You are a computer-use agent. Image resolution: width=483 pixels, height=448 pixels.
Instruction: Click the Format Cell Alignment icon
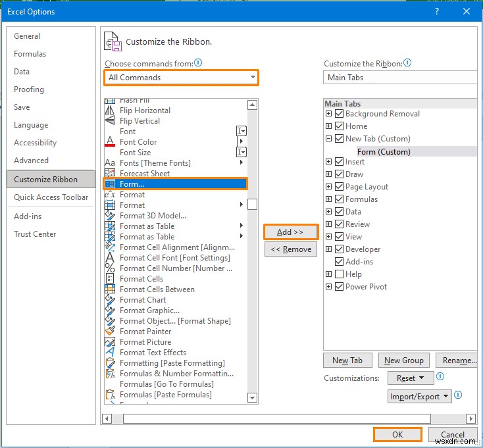tap(110, 247)
